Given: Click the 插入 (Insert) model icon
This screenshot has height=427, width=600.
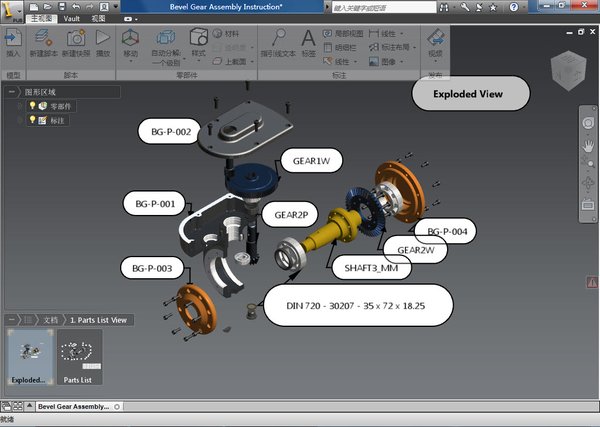Looking at the screenshot, I should (x=13, y=40).
